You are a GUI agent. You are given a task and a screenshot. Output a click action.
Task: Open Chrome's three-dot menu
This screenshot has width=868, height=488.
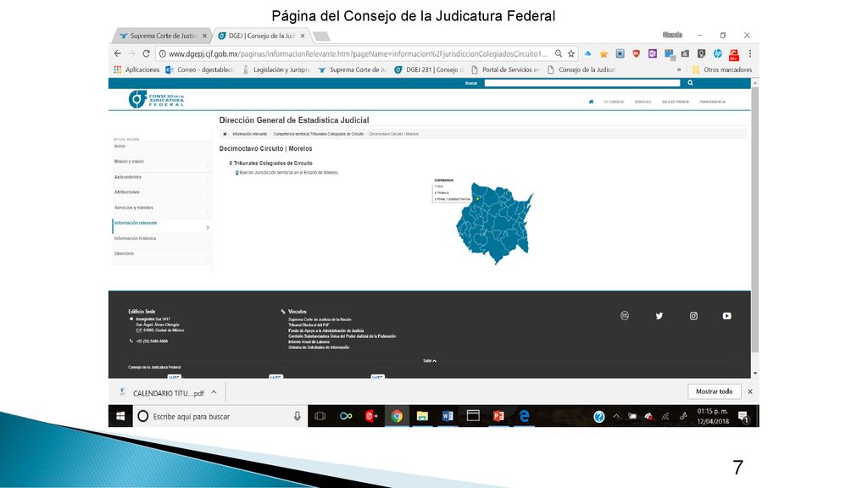[750, 53]
